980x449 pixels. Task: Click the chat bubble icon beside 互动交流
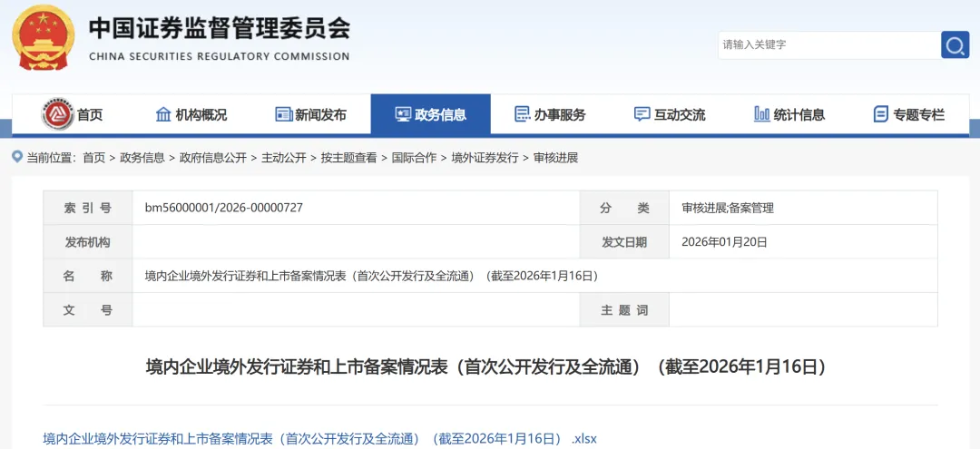642,114
